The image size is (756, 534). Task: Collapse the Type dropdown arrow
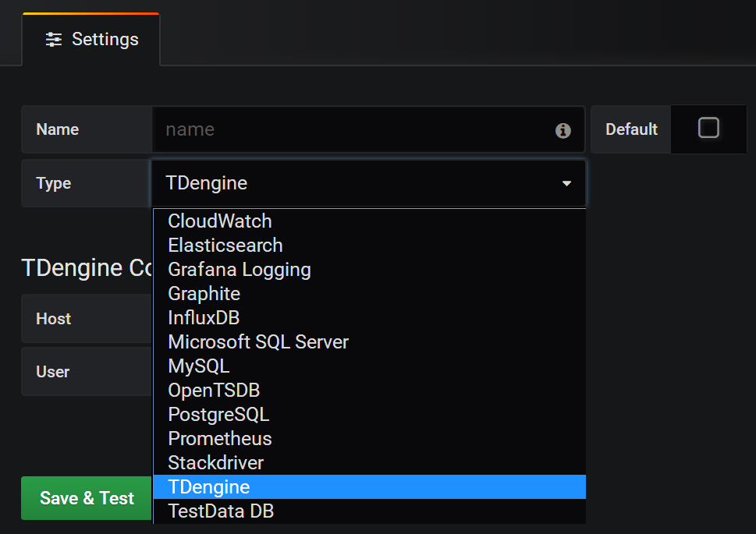(x=566, y=184)
